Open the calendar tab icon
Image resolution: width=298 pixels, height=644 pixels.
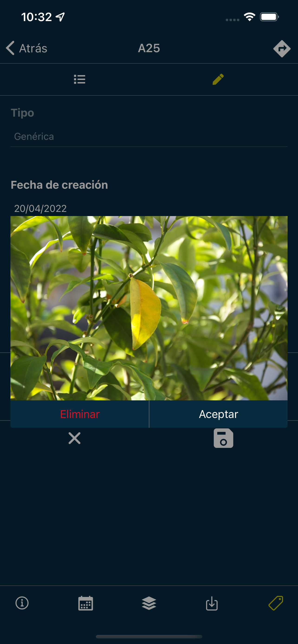point(86,603)
